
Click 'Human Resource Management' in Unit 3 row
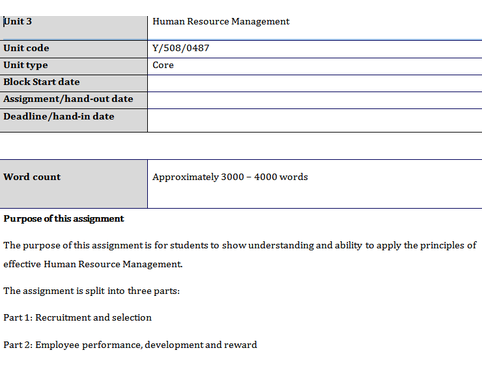point(221,22)
